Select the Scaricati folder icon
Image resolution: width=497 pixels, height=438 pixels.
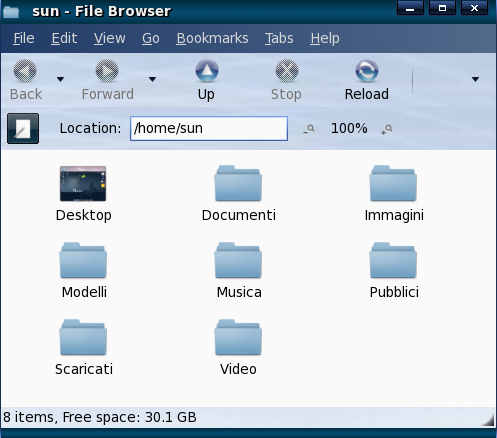83,337
